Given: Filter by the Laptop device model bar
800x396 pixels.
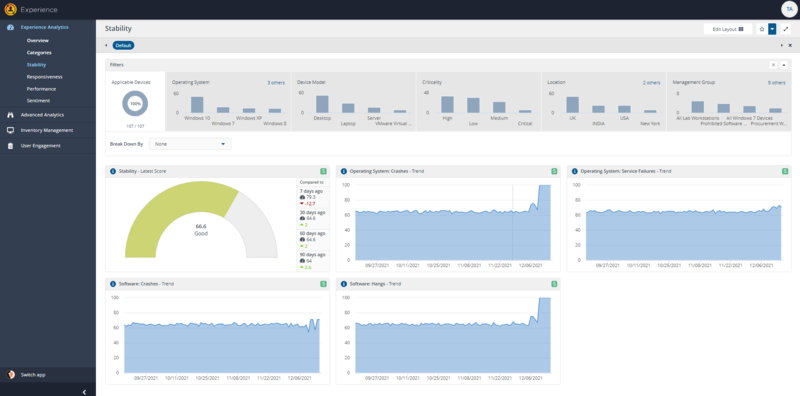Looking at the screenshot, I should [348, 108].
